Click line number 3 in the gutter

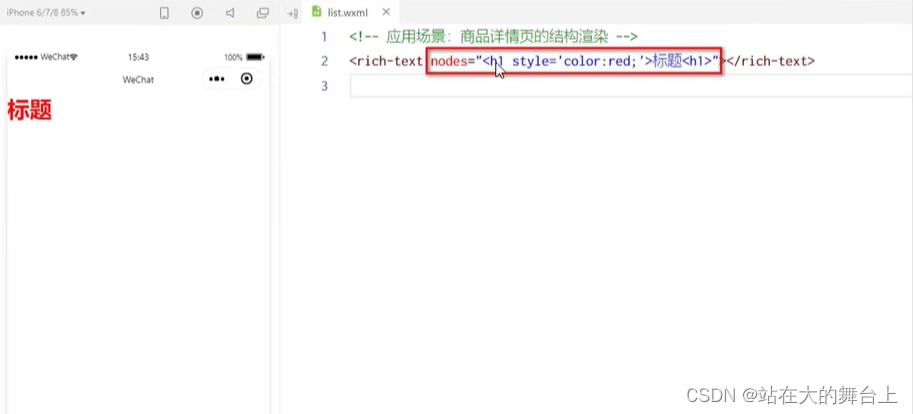[x=324, y=86]
